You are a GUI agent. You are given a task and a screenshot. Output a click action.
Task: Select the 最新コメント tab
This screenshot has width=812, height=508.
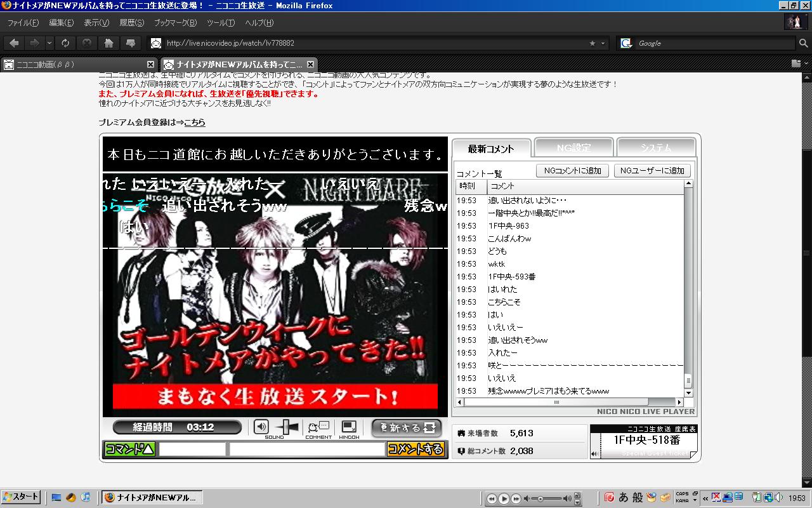(491, 149)
